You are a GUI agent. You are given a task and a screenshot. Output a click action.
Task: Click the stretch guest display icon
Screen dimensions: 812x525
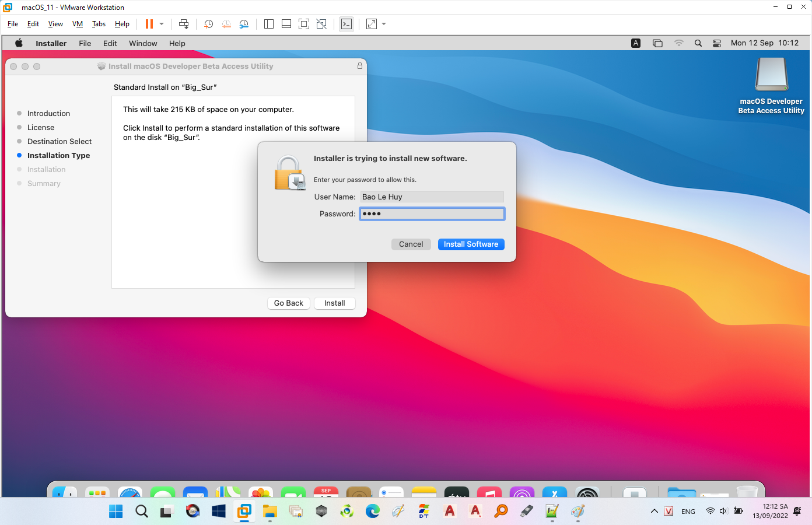pos(372,24)
